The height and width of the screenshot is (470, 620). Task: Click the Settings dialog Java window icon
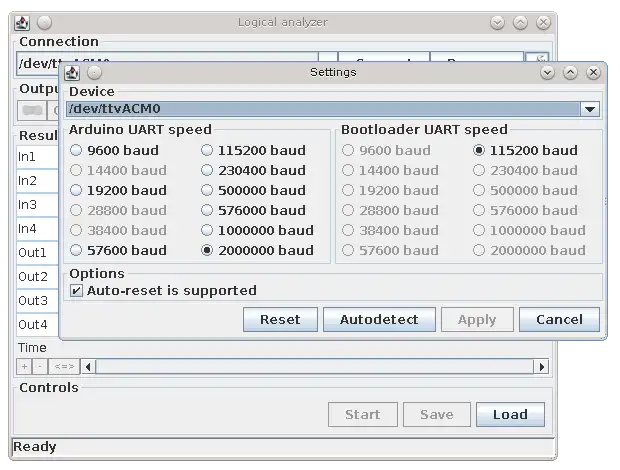coord(72,73)
